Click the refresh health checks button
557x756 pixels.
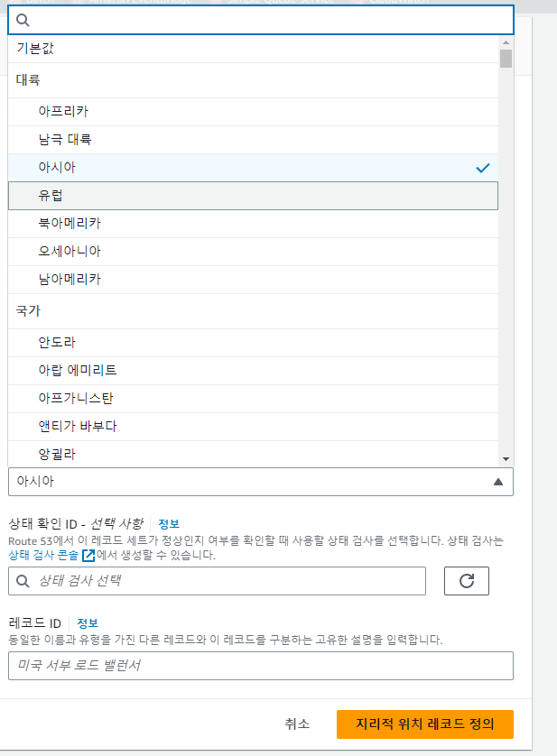[467, 581]
